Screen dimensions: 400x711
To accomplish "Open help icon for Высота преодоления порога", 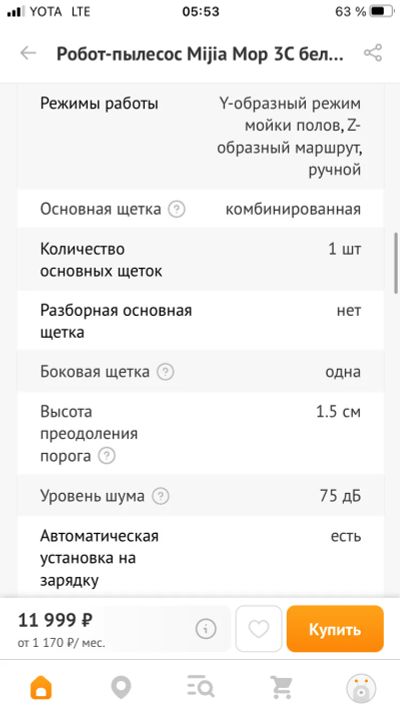I will [x=107, y=456].
